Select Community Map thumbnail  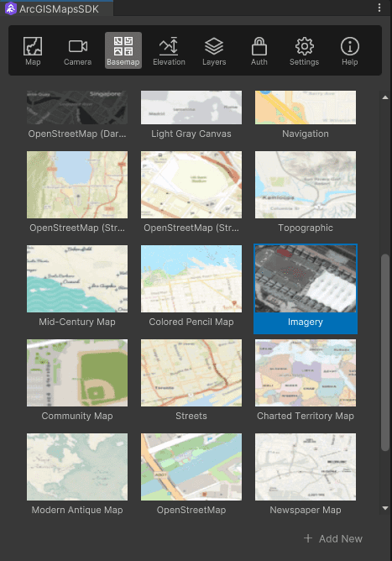77,373
